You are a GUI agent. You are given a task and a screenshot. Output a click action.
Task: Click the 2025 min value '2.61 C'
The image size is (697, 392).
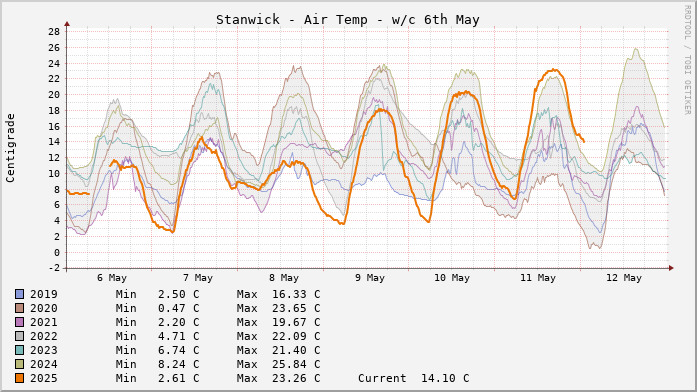point(179,378)
